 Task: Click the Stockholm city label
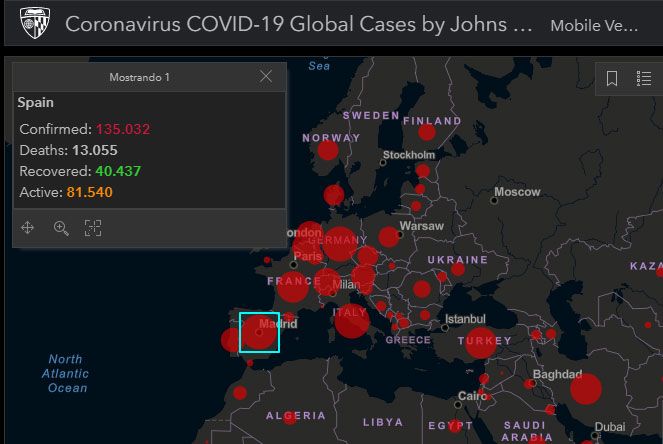[409, 155]
